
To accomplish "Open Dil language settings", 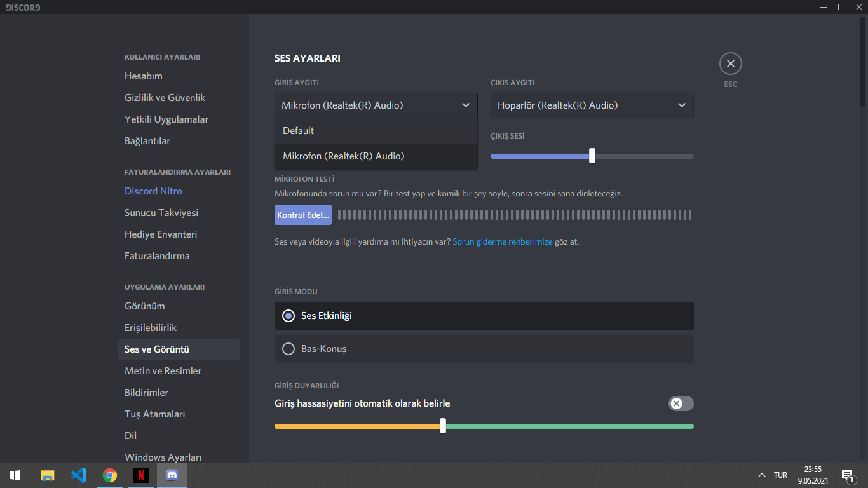I will point(179,436).
